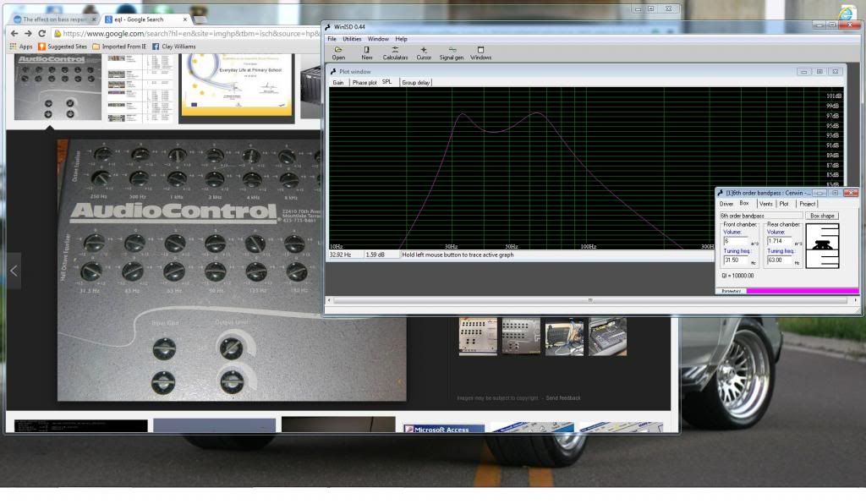Open the Help menu in WinISD
866x504 pixels.
pyautogui.click(x=401, y=39)
